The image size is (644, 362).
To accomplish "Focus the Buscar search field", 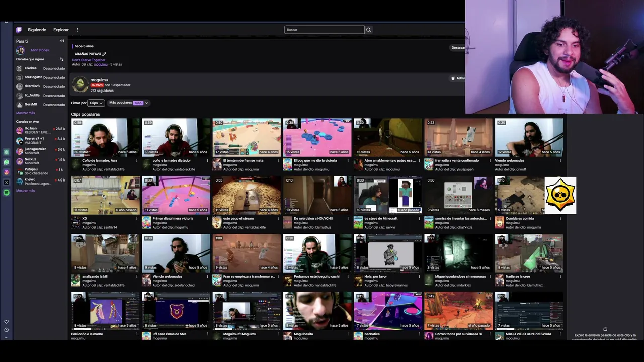I will coord(324,30).
